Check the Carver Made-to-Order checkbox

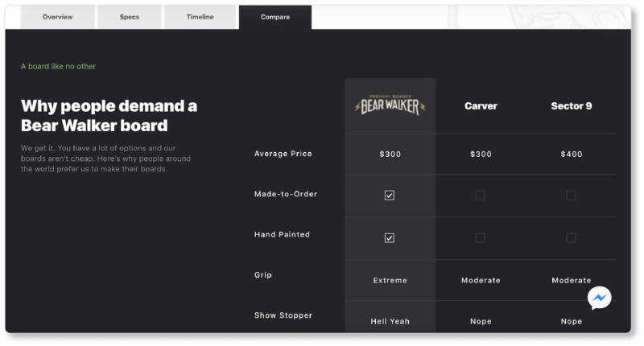point(480,196)
